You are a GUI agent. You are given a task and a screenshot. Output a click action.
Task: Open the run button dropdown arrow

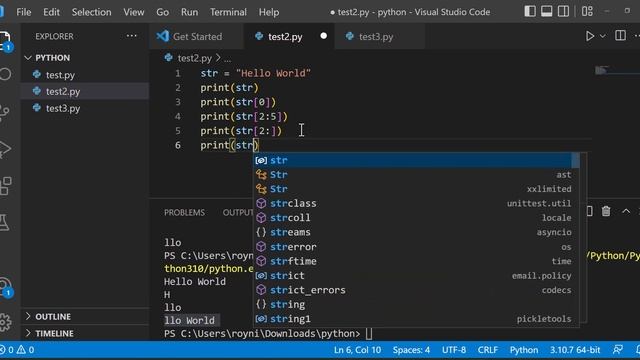pos(602,36)
